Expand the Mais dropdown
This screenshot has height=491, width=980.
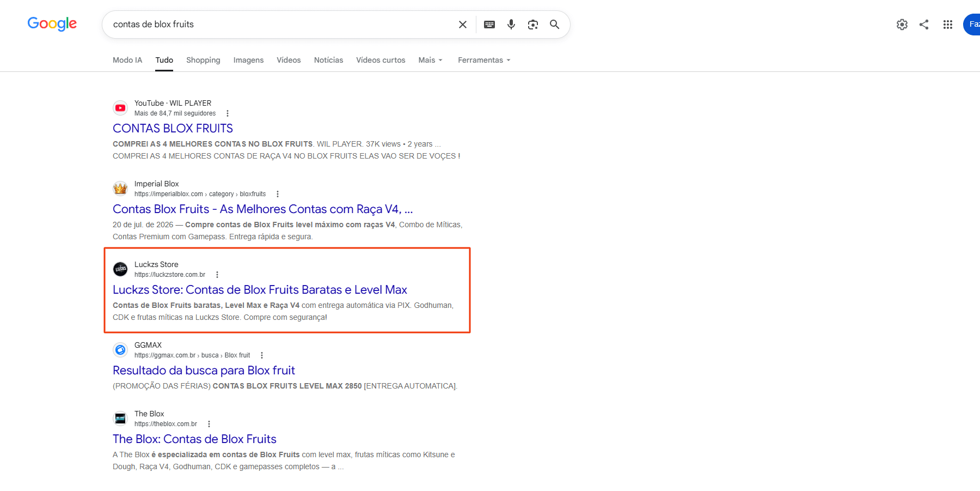430,60
